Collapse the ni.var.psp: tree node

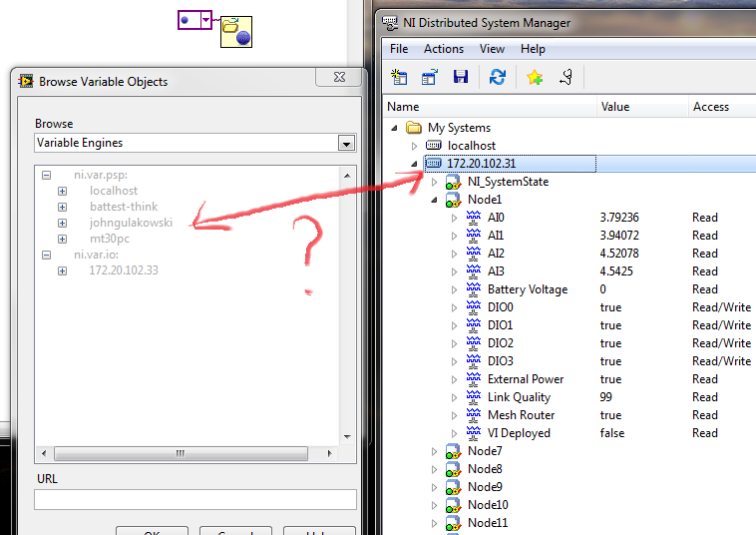click(46, 175)
